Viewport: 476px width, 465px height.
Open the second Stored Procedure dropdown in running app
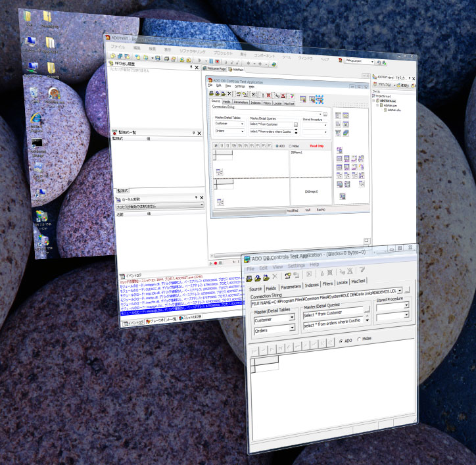click(406, 315)
